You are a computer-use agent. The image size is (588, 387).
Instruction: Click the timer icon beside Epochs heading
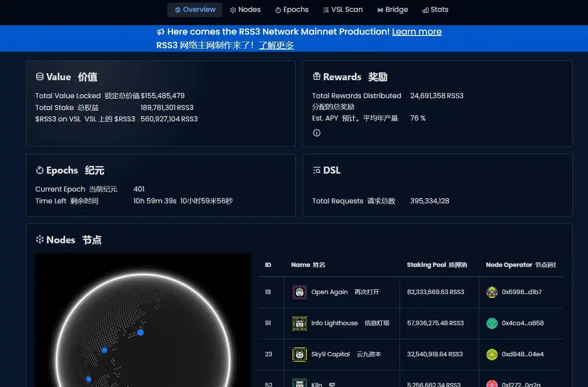[39, 170]
